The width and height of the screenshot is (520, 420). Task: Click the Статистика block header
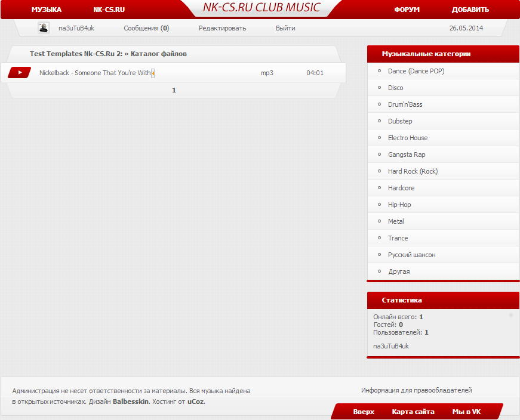(402, 300)
